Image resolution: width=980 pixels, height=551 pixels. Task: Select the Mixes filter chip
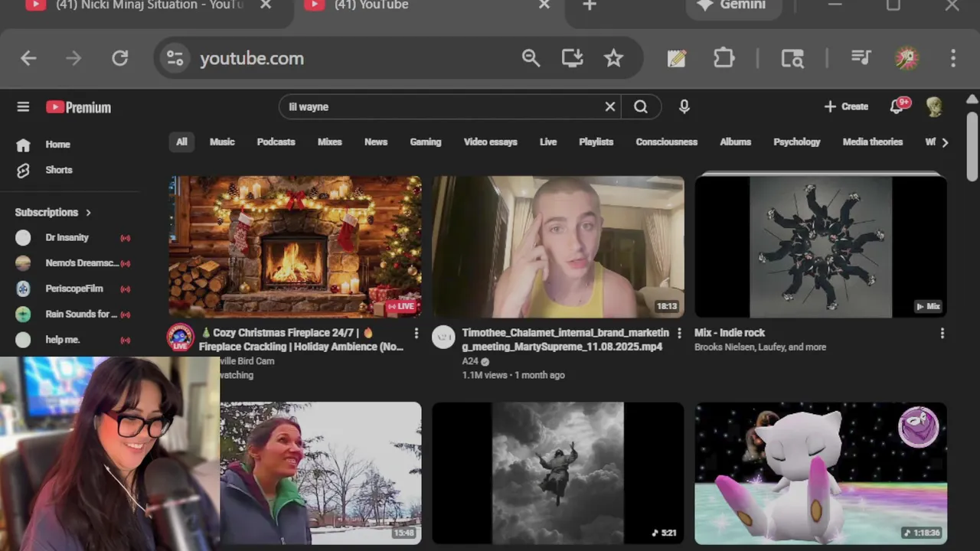[330, 142]
